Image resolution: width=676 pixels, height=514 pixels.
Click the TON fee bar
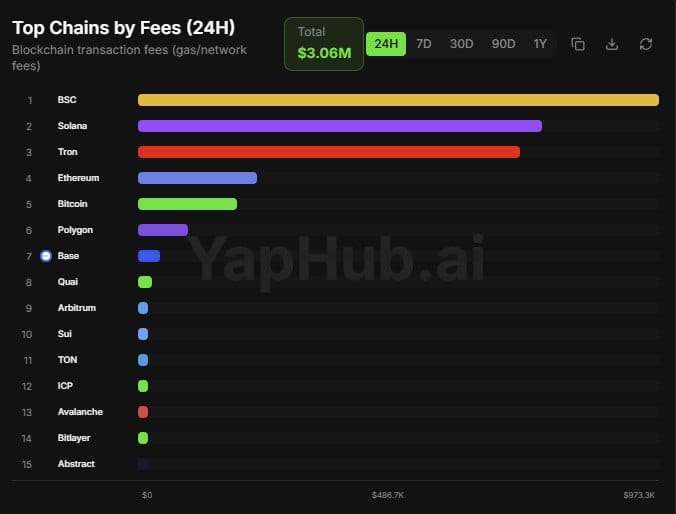point(143,360)
